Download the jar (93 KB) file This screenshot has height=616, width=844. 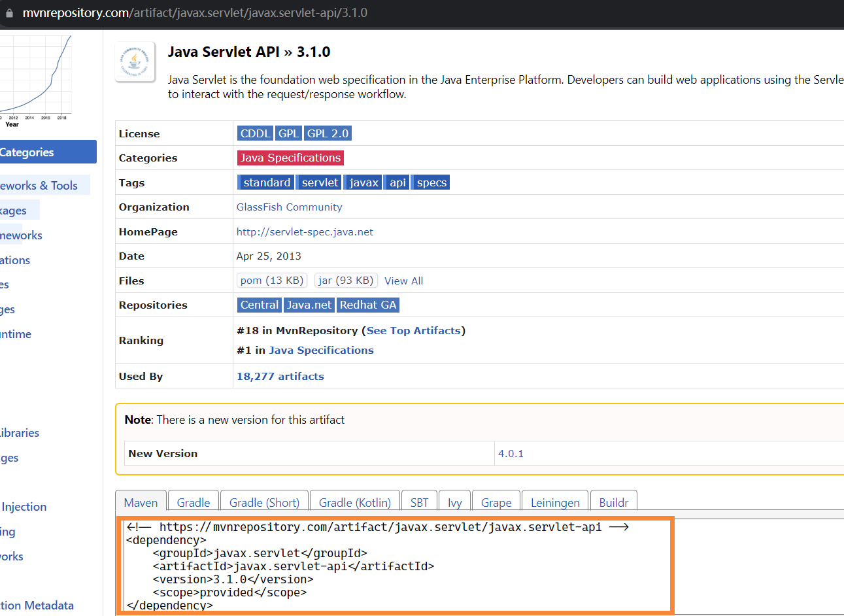pos(346,281)
